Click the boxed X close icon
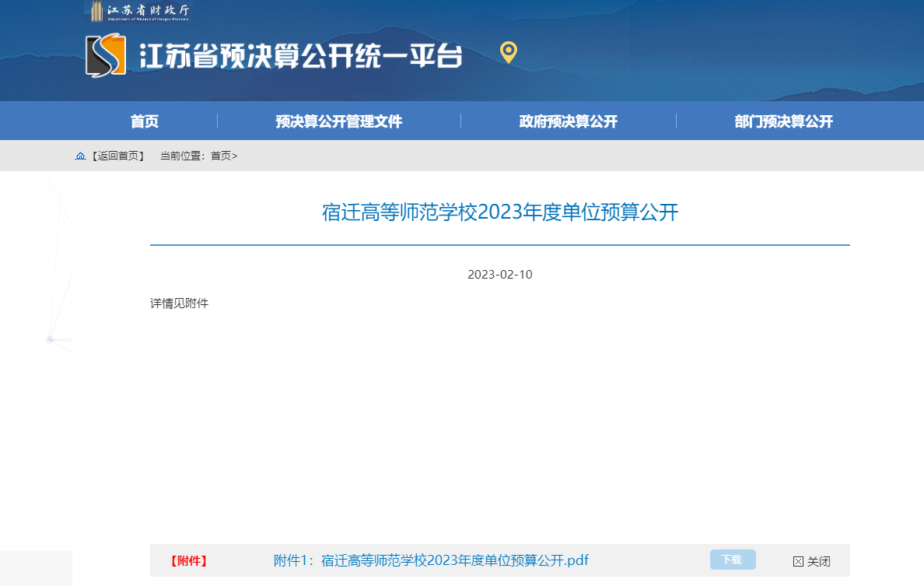 click(x=798, y=561)
